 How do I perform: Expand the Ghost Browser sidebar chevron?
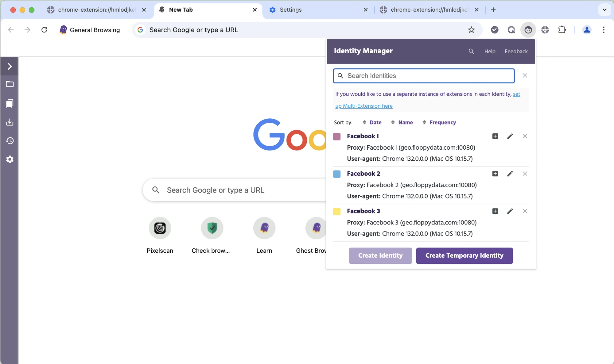(x=10, y=66)
